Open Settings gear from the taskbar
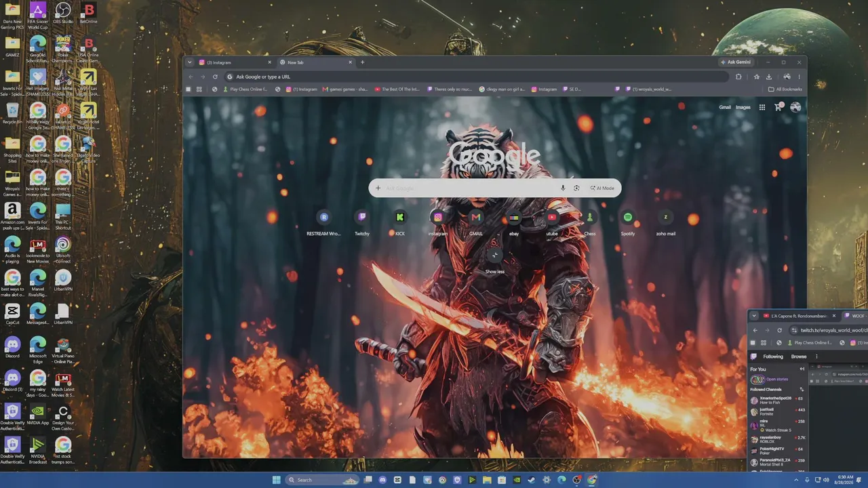 pyautogui.click(x=547, y=480)
